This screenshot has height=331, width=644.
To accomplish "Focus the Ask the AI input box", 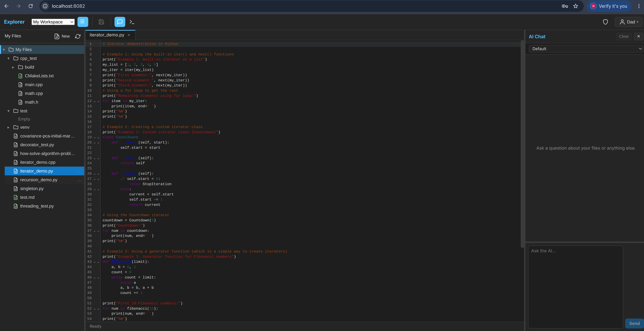I will click(575, 287).
